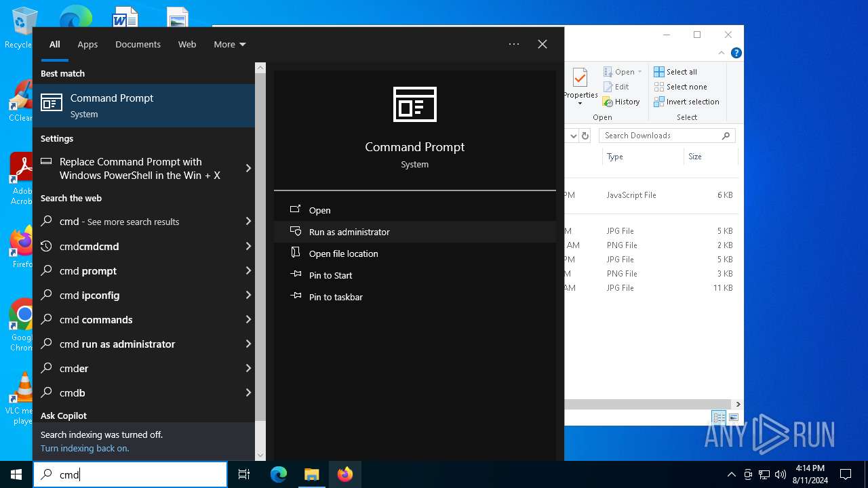Image resolution: width=868 pixels, height=488 pixels.
Task: Sort by Size column header
Action: 711,157
